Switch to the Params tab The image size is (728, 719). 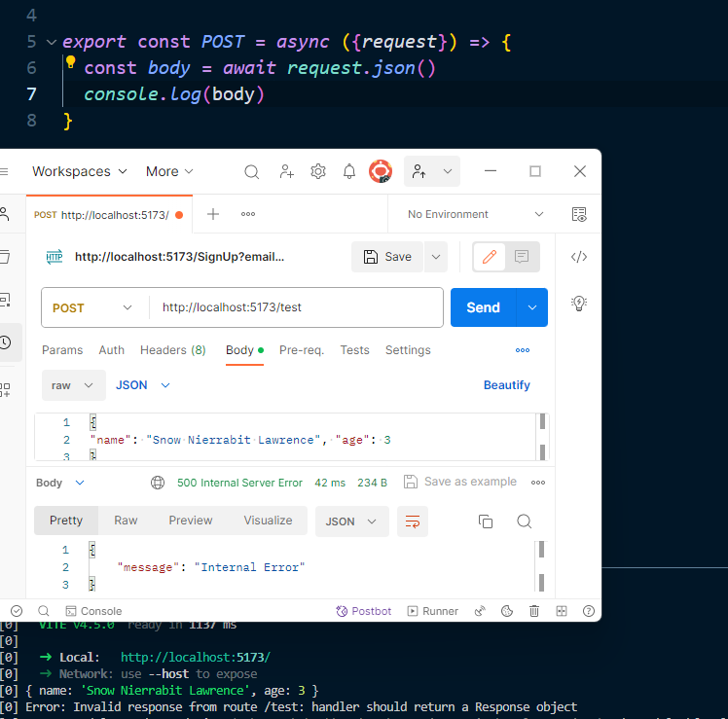pos(62,350)
